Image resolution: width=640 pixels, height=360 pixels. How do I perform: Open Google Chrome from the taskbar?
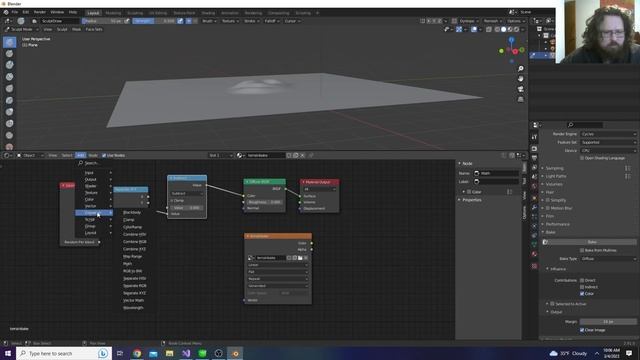tap(137, 353)
